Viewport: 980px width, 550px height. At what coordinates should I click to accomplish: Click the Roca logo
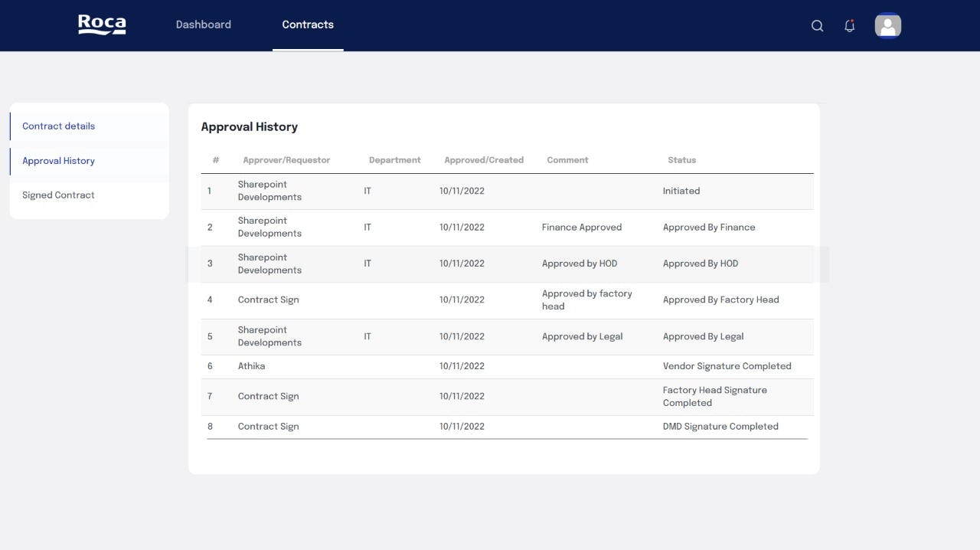click(102, 24)
